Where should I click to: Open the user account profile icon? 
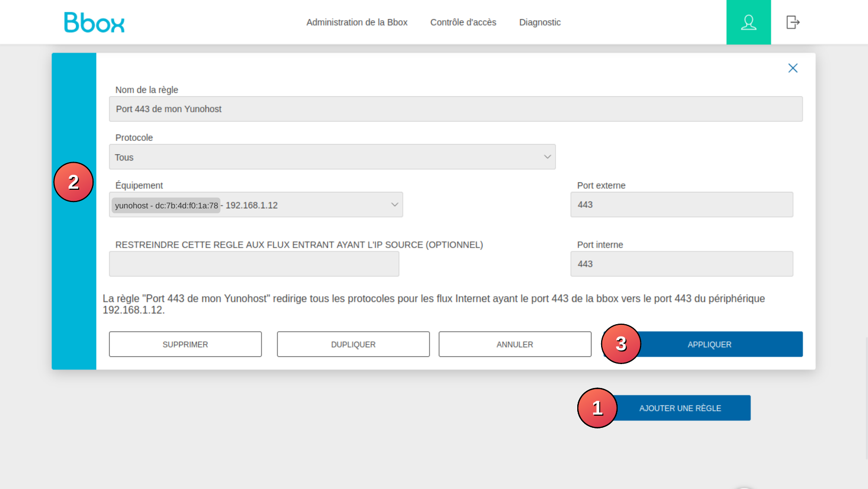(x=748, y=22)
